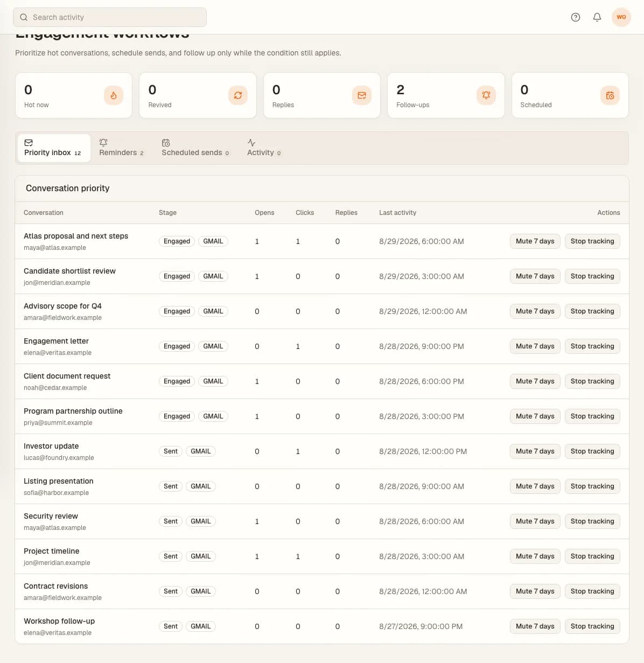Mute Listing presentation for 7 days
644x663 pixels.
(535, 486)
